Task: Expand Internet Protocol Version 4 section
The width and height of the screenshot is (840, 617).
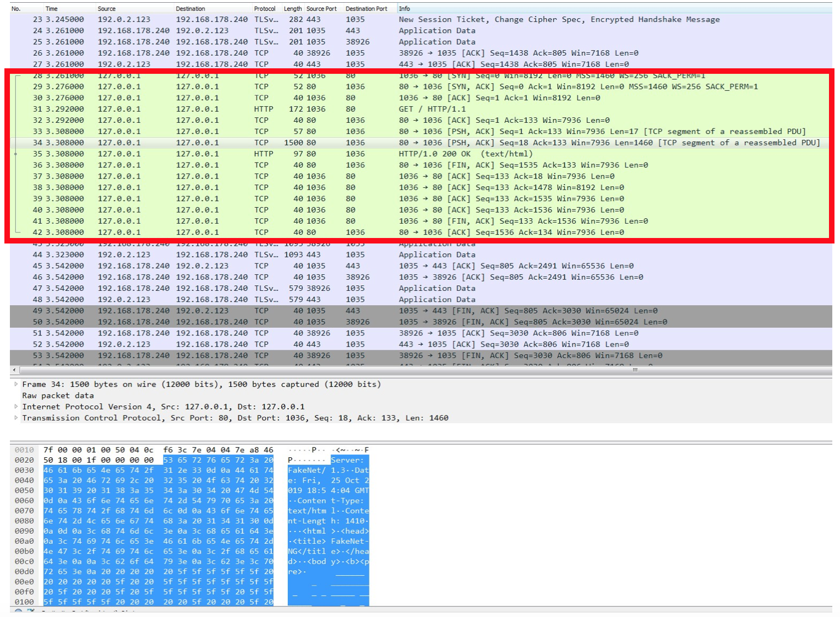Action: tap(15, 407)
